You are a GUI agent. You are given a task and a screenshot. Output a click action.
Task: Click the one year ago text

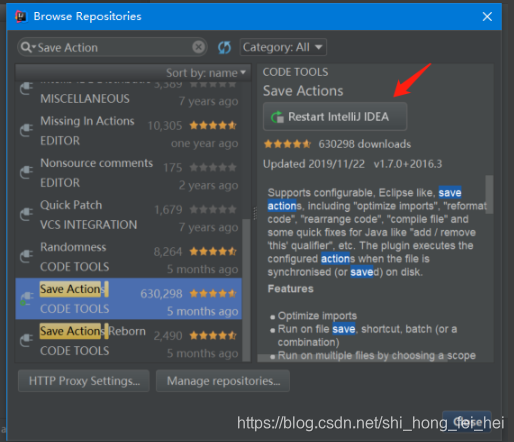[x=205, y=143]
